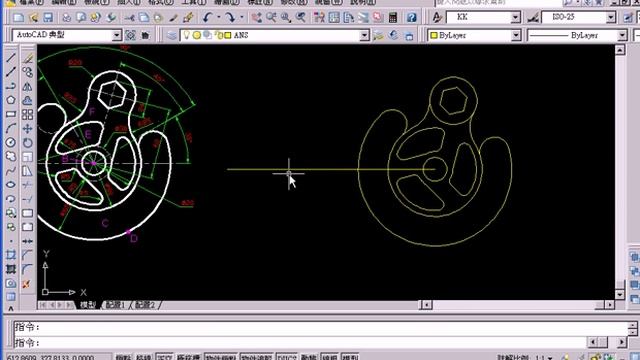Toggle ANS layer freeze sun icon
The width and height of the screenshot is (640, 360).
197,36
